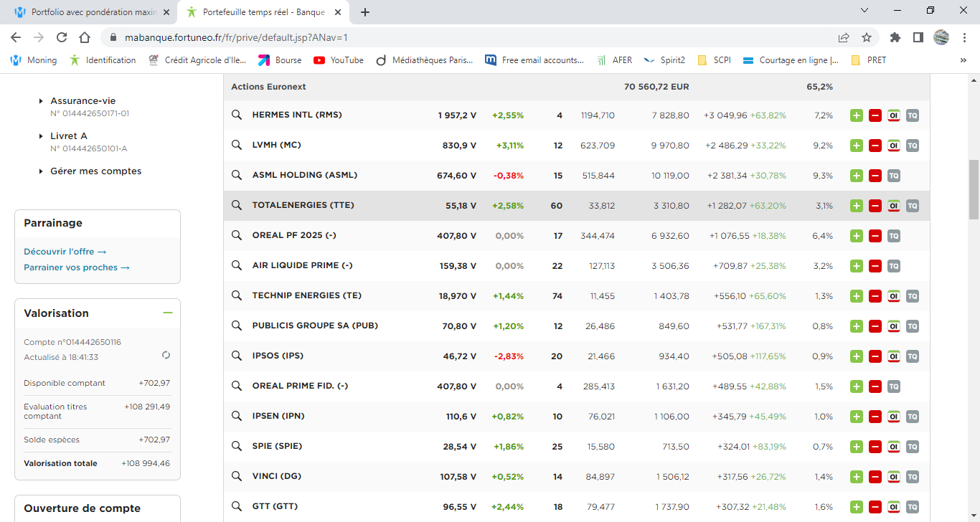
Task: Open PUBLICIS GROUPE SA (PUB) stock name
Action: click(x=315, y=326)
